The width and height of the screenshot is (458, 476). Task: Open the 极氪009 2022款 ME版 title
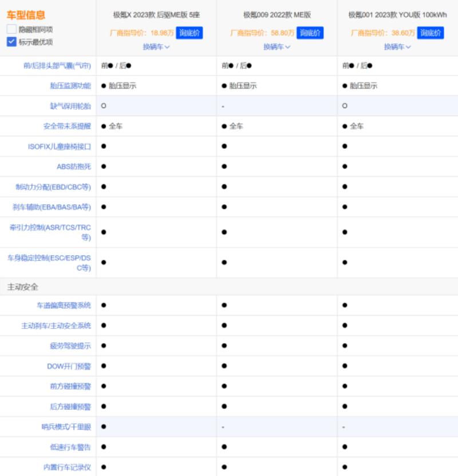point(277,15)
